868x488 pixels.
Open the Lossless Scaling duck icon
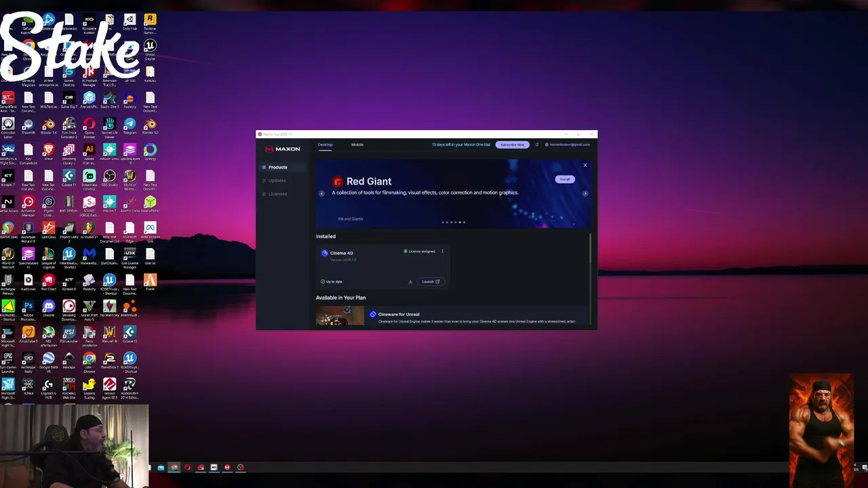click(89, 388)
